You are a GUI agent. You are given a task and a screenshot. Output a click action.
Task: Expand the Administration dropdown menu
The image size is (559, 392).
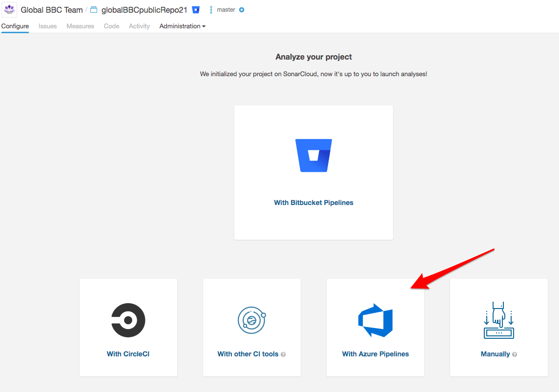(x=182, y=26)
